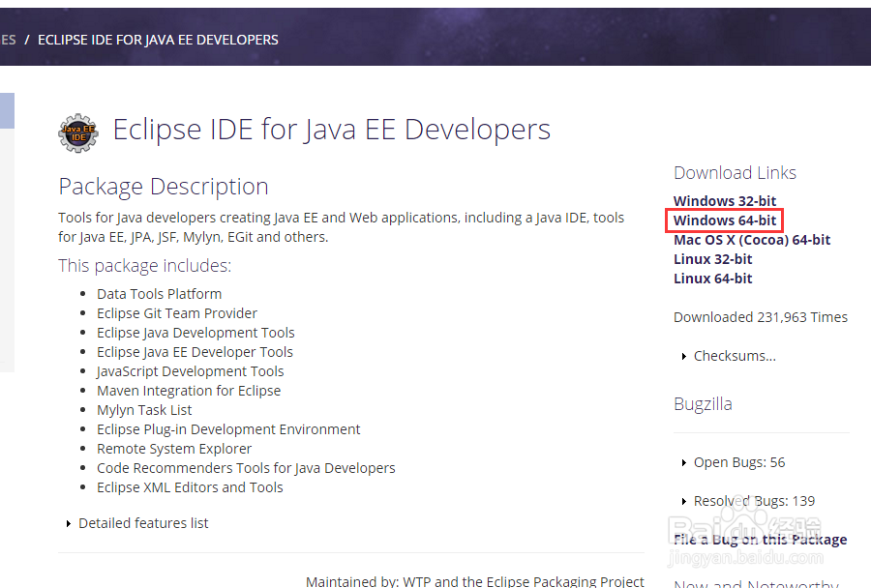Click Eclipse XML Editors and Tools item
This screenshot has width=871, height=588.
click(x=190, y=487)
